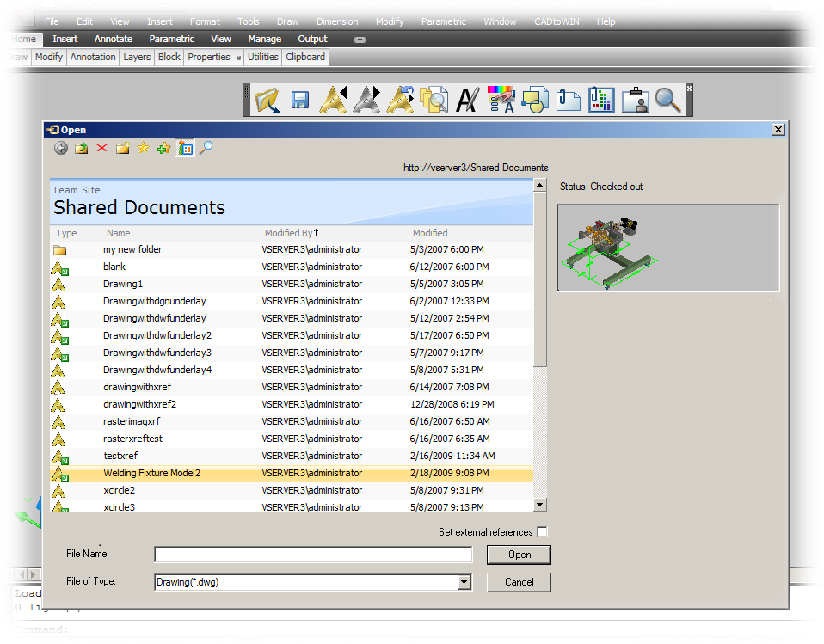
Task: Click the Open button
Action: tap(520, 555)
